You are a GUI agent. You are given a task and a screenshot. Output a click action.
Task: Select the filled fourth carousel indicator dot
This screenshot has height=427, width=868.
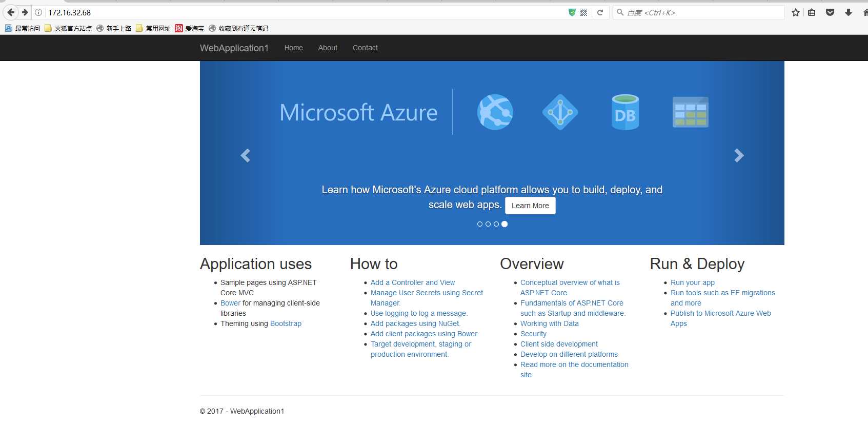pyautogui.click(x=504, y=224)
